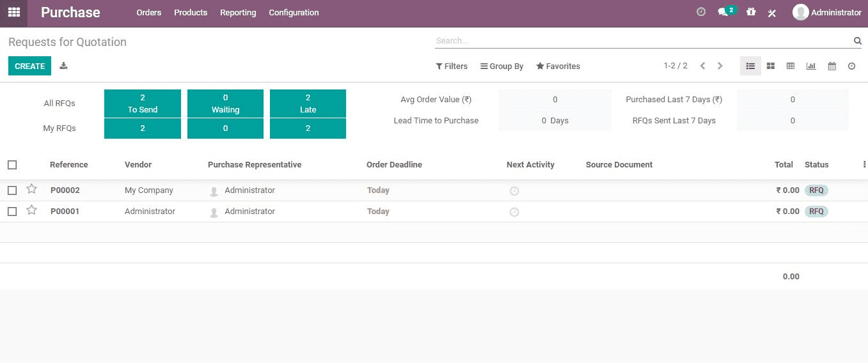
Task: Open the Orders menu
Action: pos(149,13)
